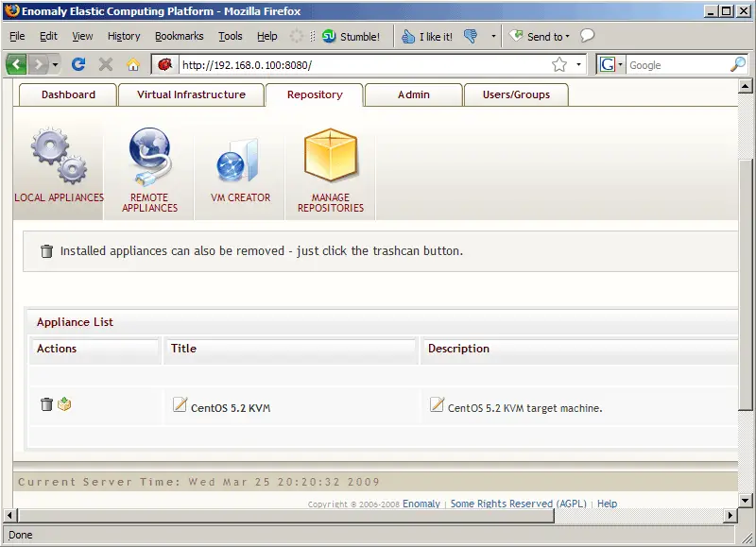Click the Stumble! toolbar button
The image size is (756, 547).
point(351,37)
